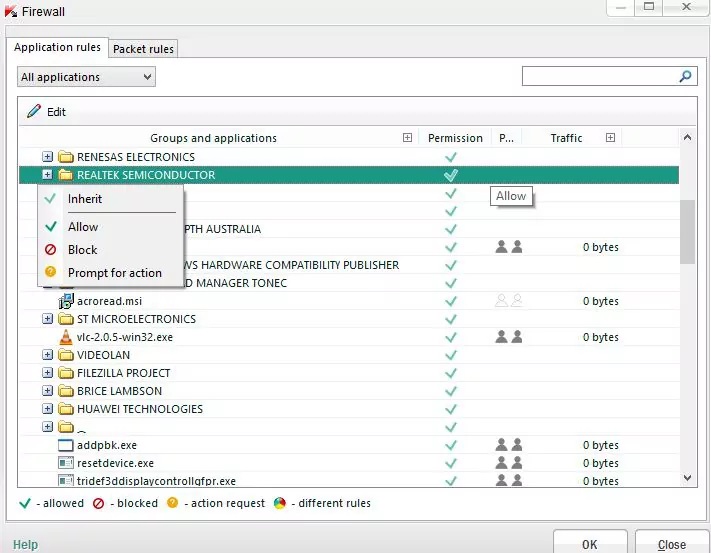This screenshot has width=711, height=553.
Task: Click the Edit pencil icon
Action: pos(34,111)
